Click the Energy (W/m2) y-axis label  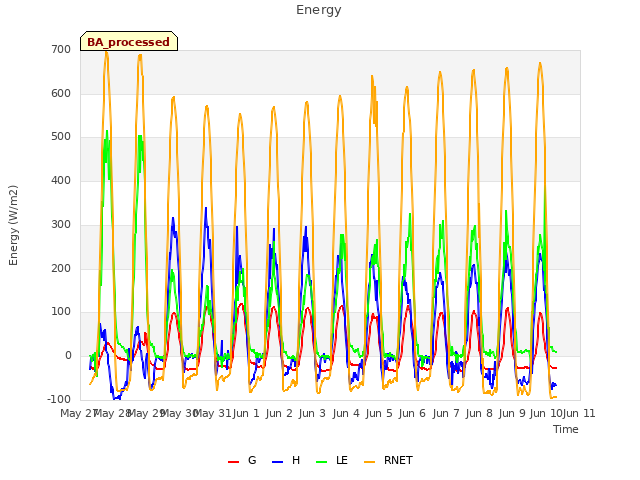(x=13, y=225)
